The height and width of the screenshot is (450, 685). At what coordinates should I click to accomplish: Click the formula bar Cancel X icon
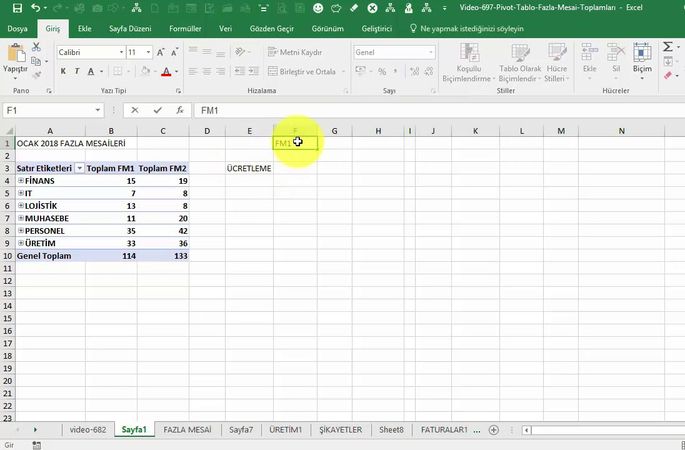click(135, 111)
